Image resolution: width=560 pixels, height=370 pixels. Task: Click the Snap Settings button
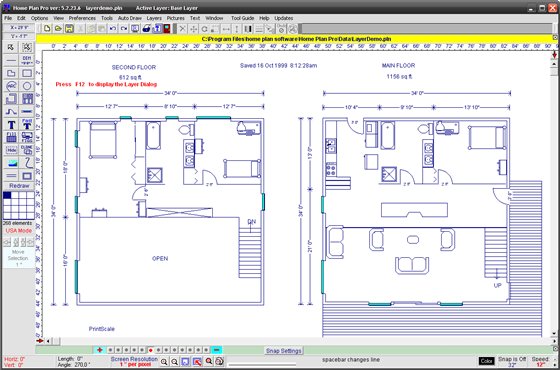tap(284, 351)
